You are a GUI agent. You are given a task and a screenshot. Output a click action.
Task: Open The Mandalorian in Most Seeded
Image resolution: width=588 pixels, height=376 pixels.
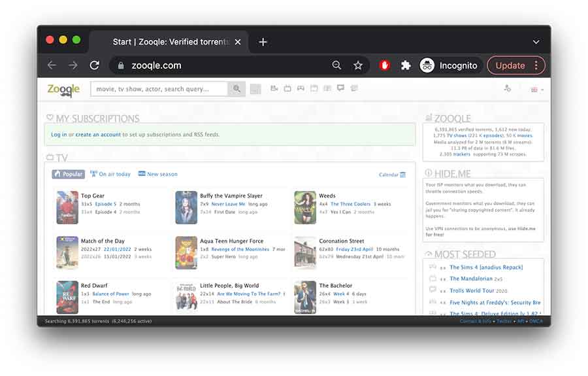[x=470, y=279]
